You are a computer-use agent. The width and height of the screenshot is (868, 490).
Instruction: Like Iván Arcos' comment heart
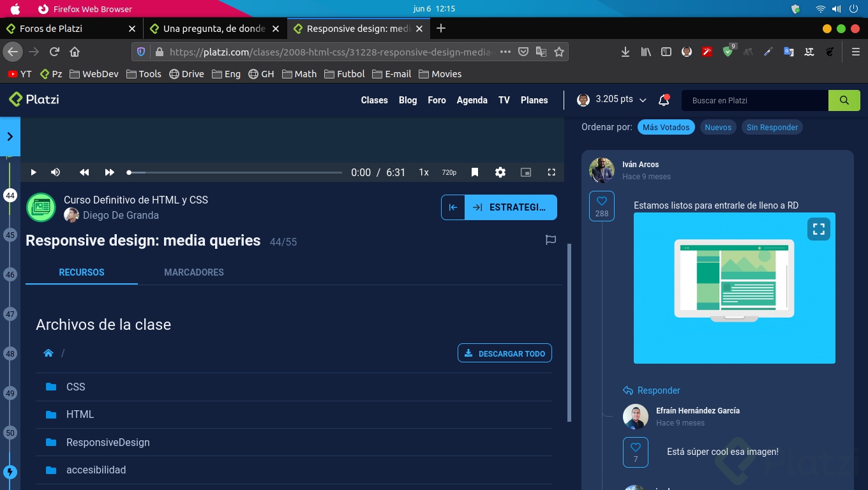pyautogui.click(x=601, y=200)
